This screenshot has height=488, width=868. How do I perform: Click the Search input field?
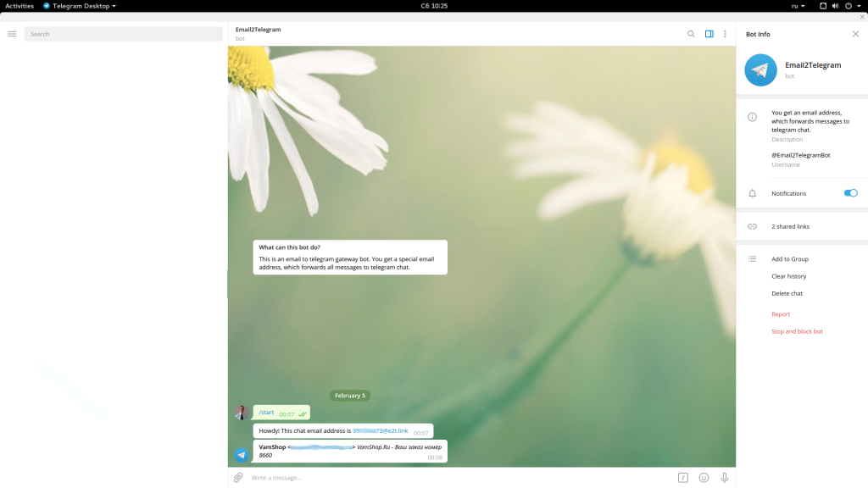tap(124, 34)
